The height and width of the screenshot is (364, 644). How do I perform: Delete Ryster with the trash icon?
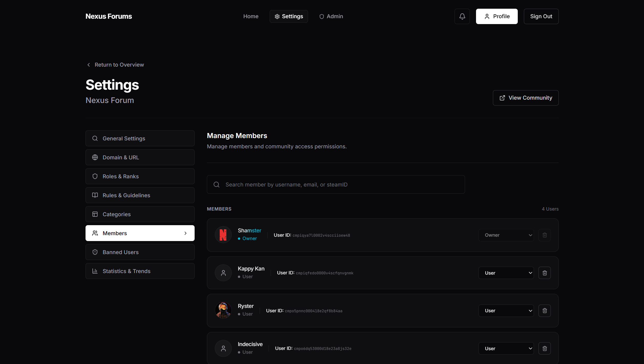click(544, 310)
